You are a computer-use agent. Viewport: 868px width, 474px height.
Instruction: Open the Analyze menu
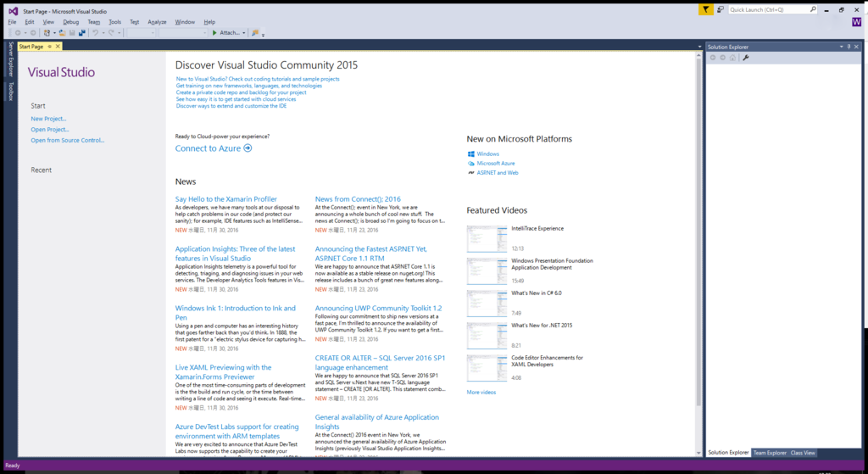[x=157, y=22]
